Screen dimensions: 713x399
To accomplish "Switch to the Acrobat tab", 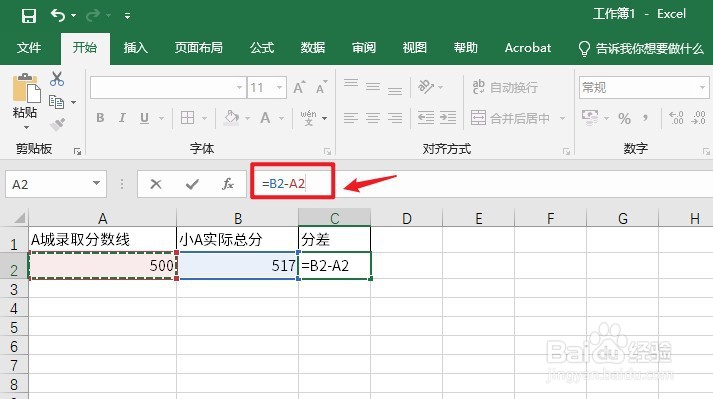I will point(527,48).
